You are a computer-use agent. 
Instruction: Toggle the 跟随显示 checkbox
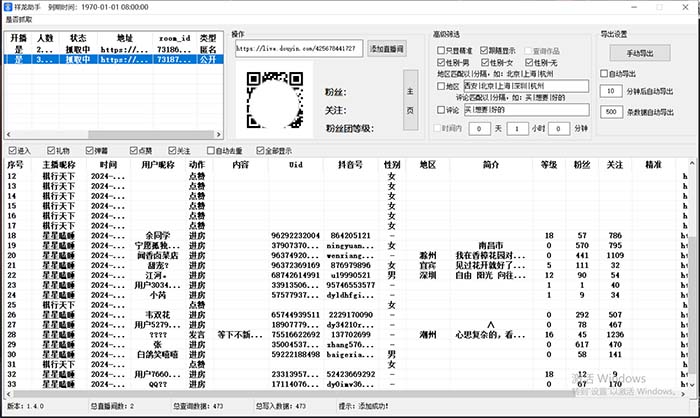pos(484,49)
